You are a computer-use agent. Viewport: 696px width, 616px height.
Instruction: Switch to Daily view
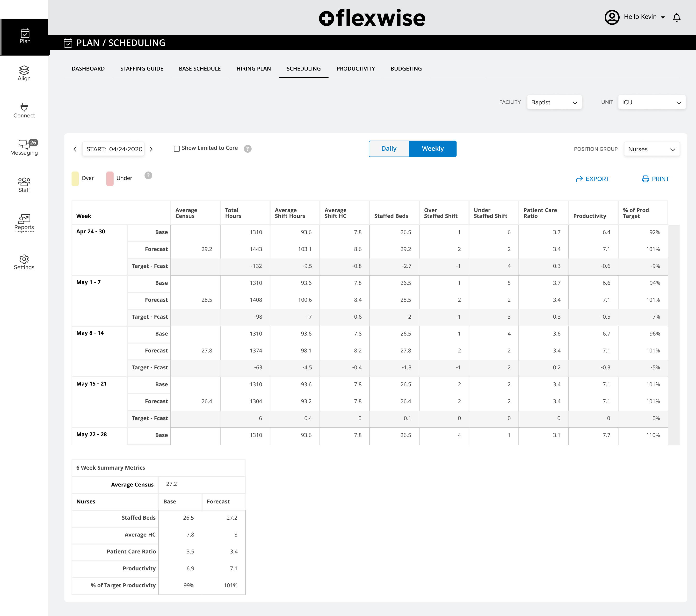389,149
